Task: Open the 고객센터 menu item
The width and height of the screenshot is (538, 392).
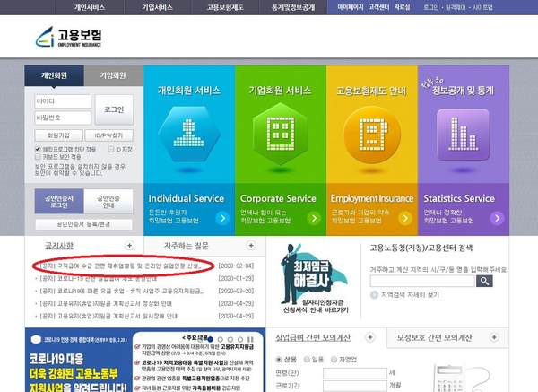Action: [x=378, y=7]
